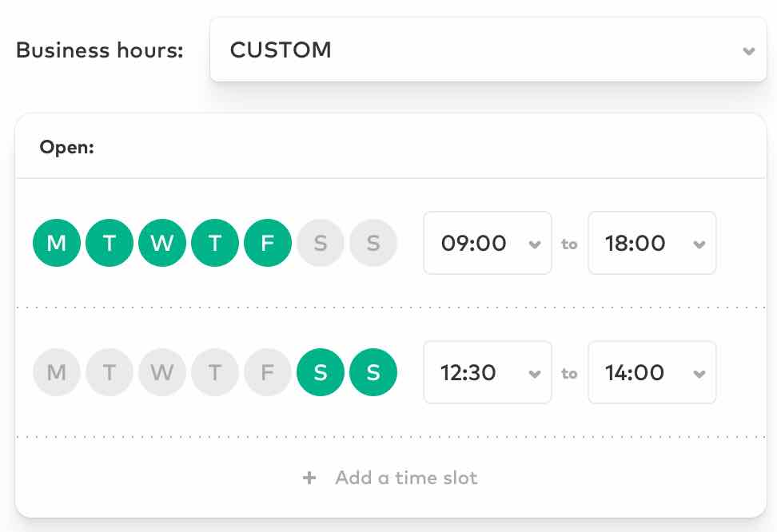Image resolution: width=777 pixels, height=532 pixels.
Task: Open the 09:00 start time dropdown
Action: tap(488, 243)
